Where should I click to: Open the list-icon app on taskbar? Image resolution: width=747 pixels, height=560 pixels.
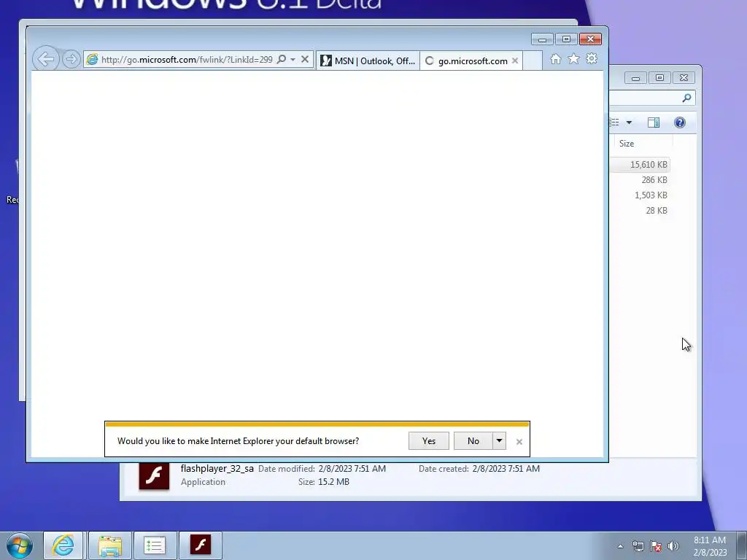155,545
